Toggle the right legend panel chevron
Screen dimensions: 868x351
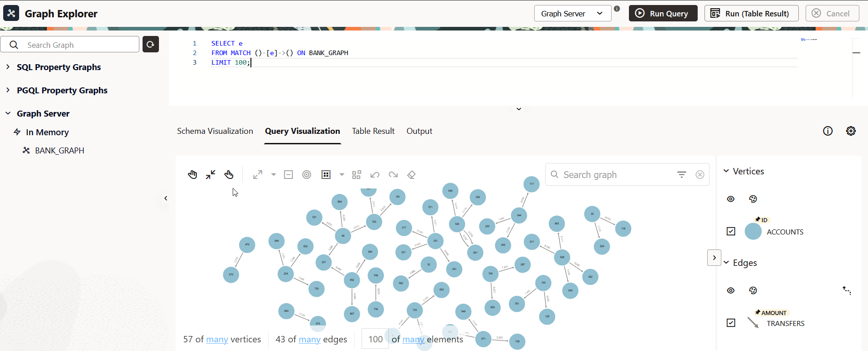point(714,258)
